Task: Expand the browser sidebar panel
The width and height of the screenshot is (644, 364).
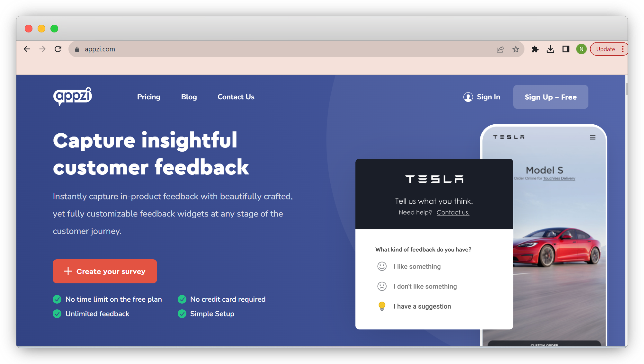Action: (x=566, y=49)
